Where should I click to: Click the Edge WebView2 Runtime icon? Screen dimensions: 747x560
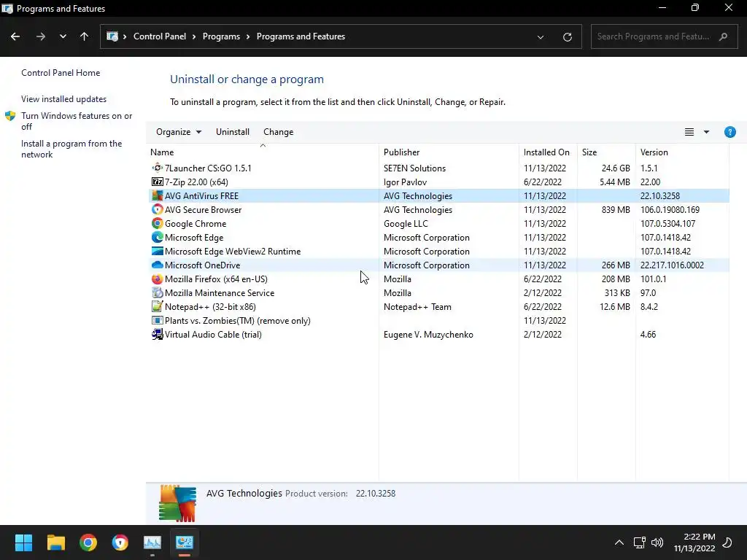(158, 251)
